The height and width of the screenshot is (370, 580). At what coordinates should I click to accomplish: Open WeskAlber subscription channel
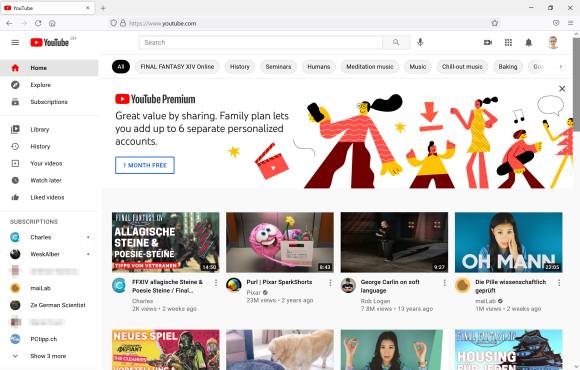pos(49,254)
